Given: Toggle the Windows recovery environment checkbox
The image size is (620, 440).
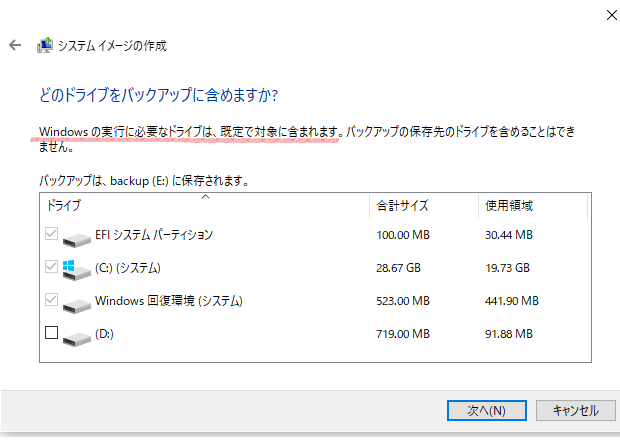Looking at the screenshot, I should (x=51, y=299).
